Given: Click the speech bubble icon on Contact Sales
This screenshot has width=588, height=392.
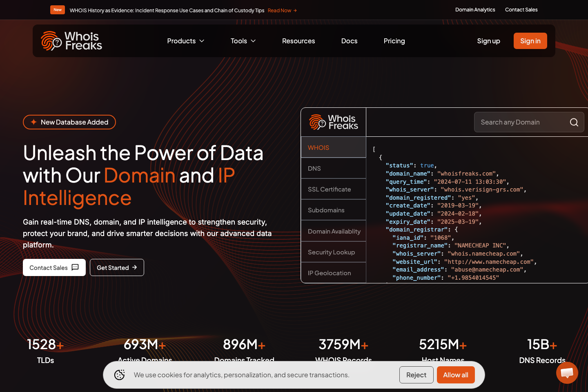Looking at the screenshot, I should click(75, 267).
